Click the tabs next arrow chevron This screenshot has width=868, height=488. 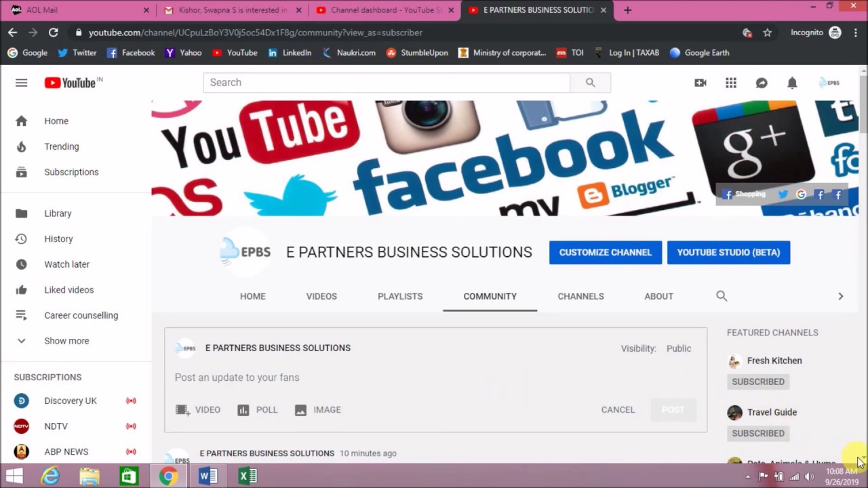coord(840,296)
